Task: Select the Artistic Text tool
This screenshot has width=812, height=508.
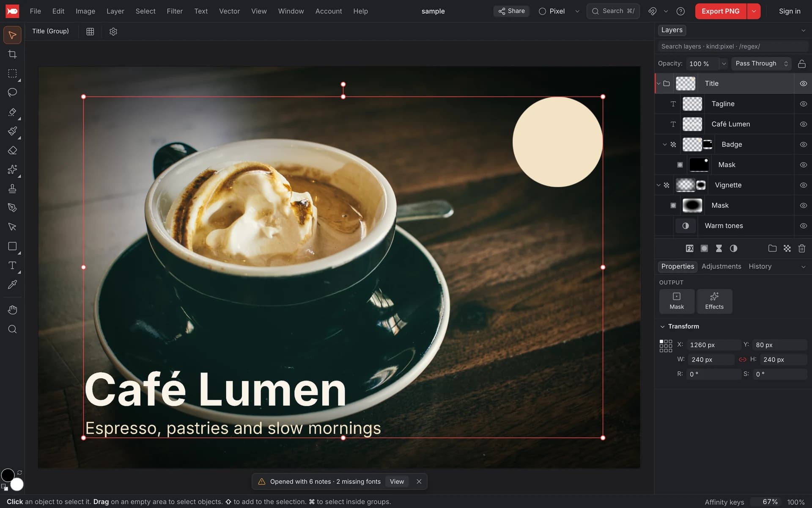Action: click(x=12, y=265)
